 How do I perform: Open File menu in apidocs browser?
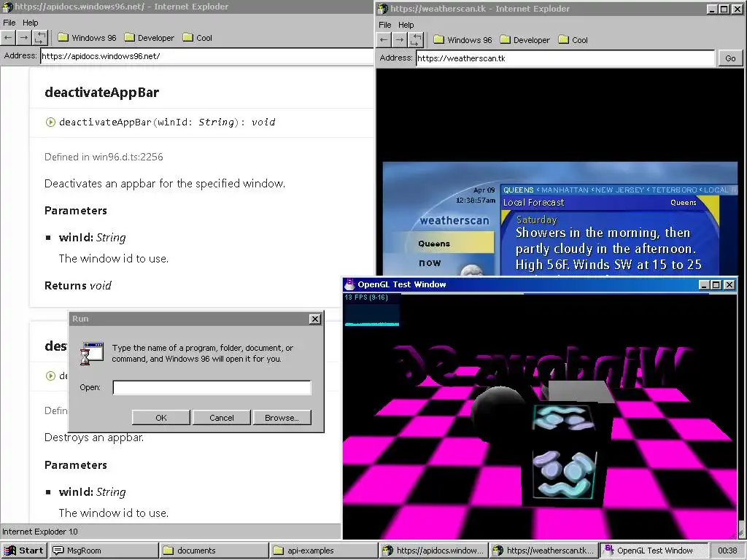point(9,23)
